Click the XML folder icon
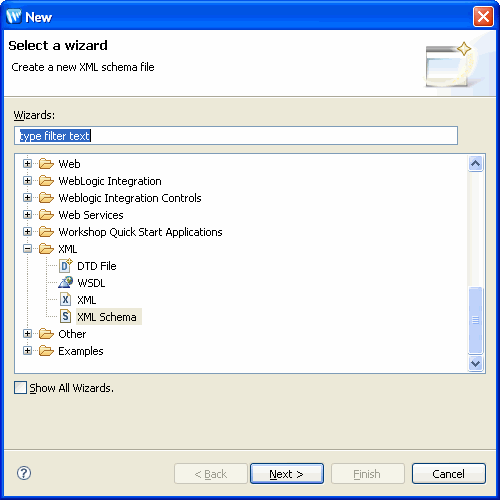This screenshot has width=500, height=500. click(46, 249)
